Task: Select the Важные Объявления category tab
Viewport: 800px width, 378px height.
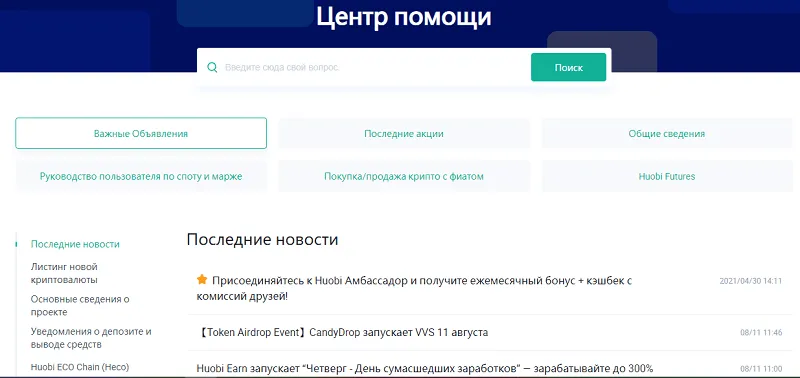Action: point(141,134)
